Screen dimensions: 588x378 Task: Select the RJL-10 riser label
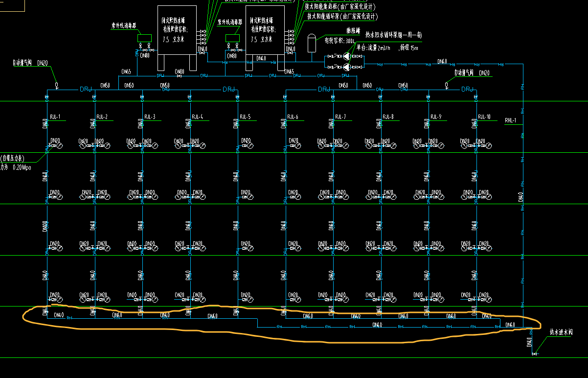(x=484, y=117)
